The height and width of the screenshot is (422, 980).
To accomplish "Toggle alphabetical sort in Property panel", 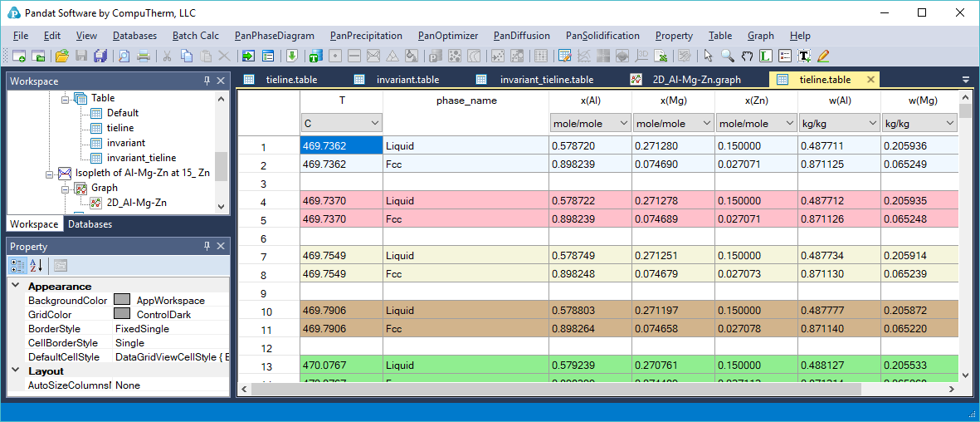I will click(36, 266).
